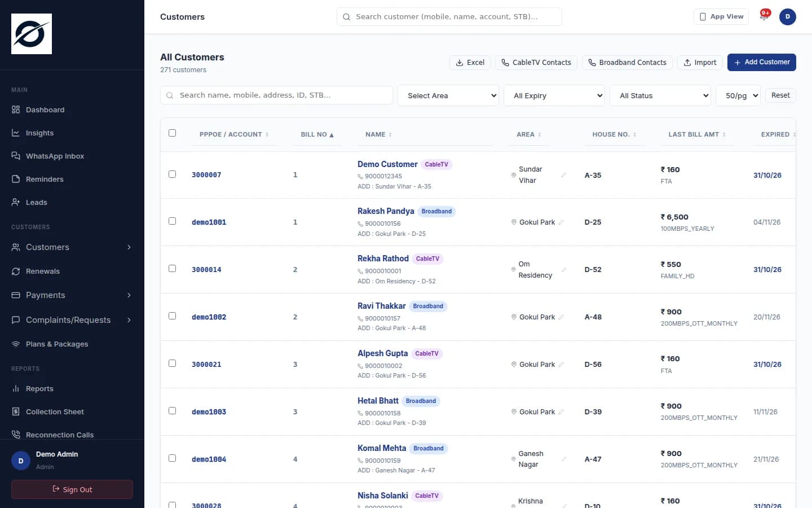Viewport: 812px width, 508px height.
Task: Sort table by PPPOE / ACCOUNT column
Action: point(234,134)
